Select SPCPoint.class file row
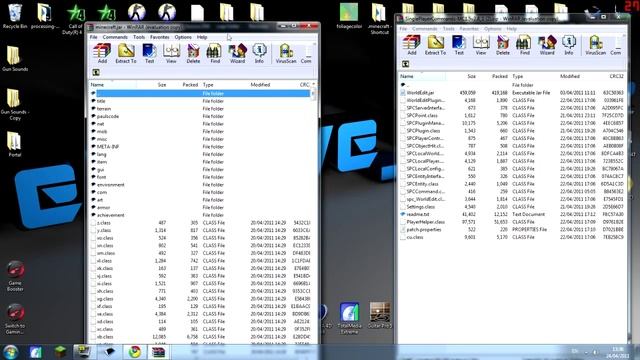 click(x=512, y=116)
